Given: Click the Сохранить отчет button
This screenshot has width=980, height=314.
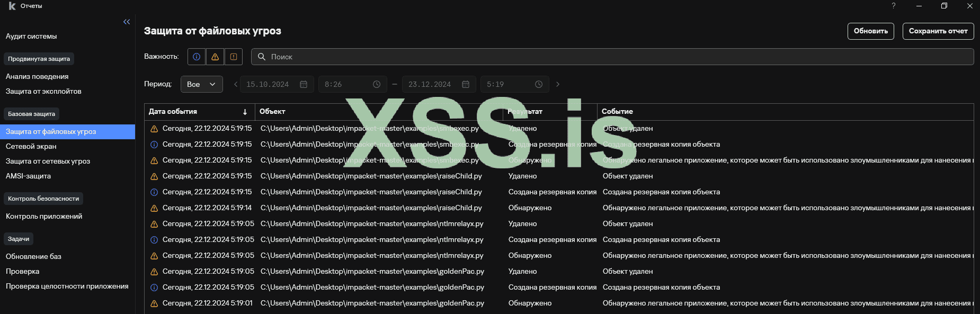Looking at the screenshot, I should (938, 31).
